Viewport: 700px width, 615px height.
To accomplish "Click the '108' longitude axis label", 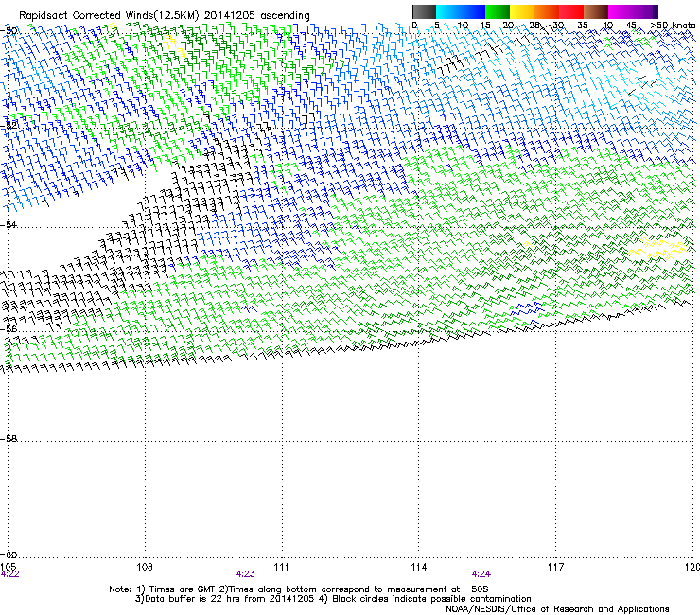I will click(145, 567).
